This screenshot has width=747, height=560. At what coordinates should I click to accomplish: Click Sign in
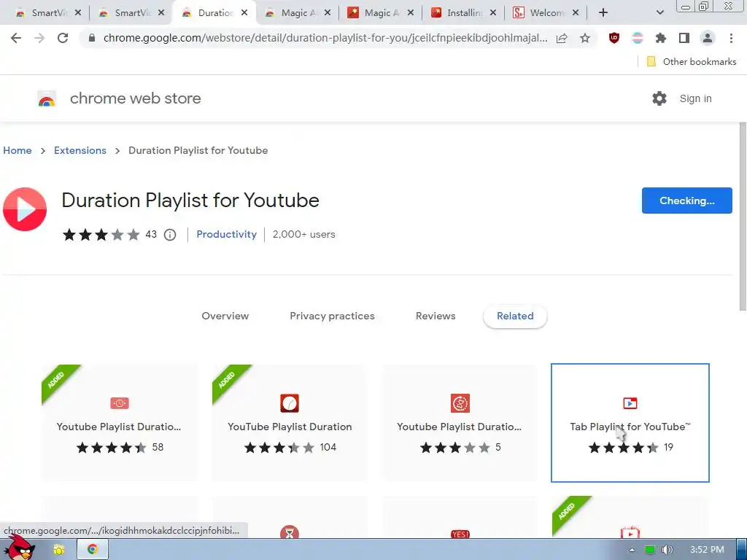[x=695, y=98]
